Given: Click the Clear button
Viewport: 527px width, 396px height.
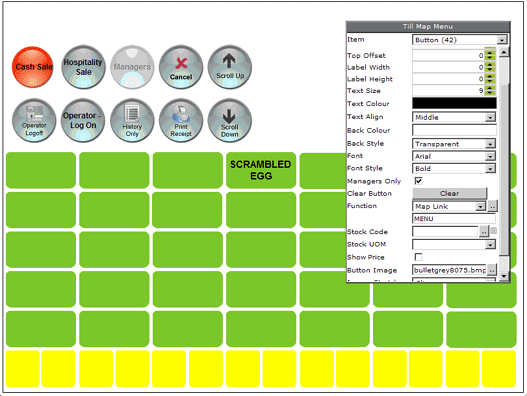Looking at the screenshot, I should pyautogui.click(x=449, y=193).
